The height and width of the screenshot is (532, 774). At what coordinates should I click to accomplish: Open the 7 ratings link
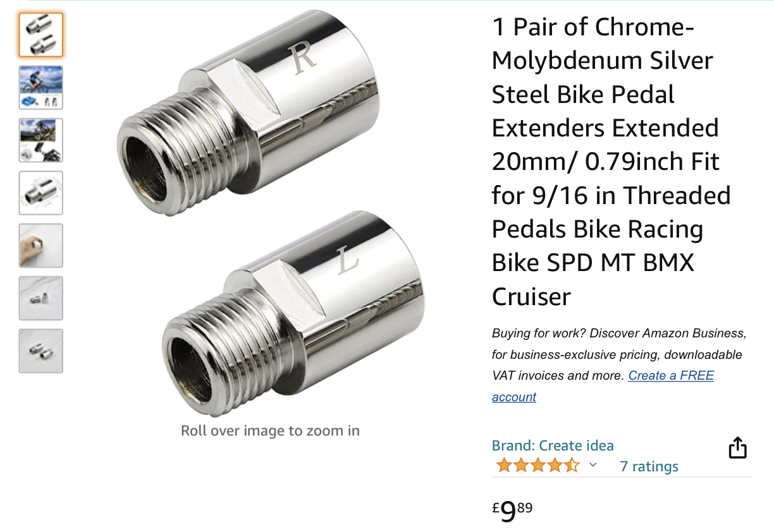click(649, 466)
